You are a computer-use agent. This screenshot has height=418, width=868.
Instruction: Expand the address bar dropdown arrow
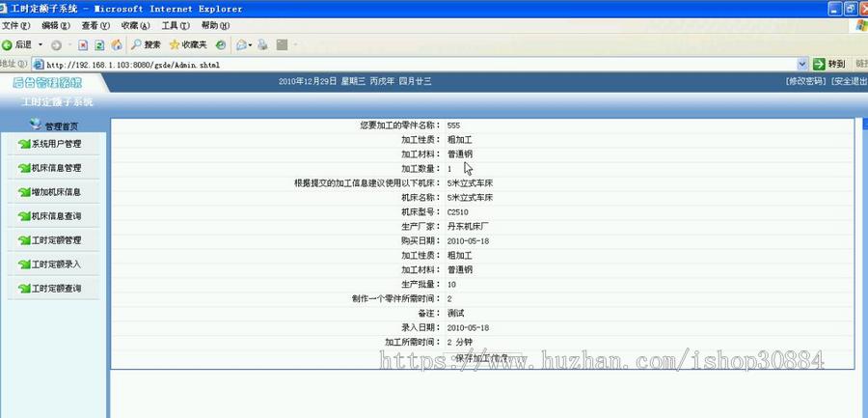802,65
